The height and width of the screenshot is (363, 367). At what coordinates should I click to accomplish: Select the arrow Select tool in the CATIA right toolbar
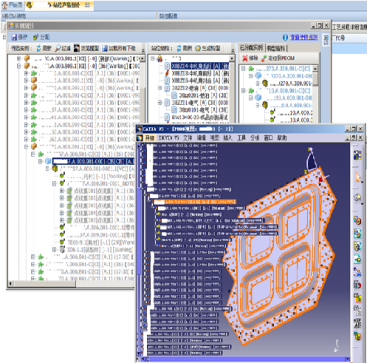(x=358, y=177)
